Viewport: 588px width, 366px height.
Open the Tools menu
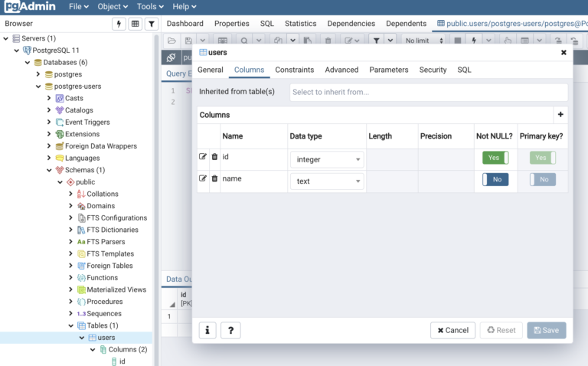click(150, 7)
